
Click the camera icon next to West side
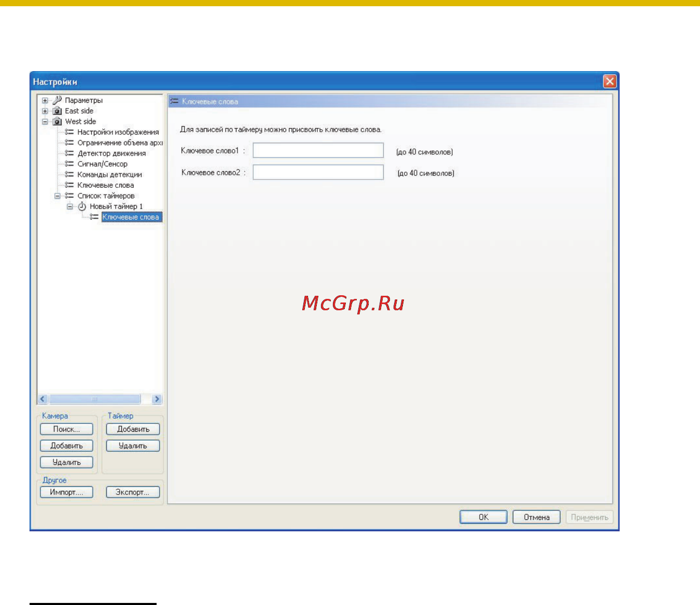coord(57,122)
